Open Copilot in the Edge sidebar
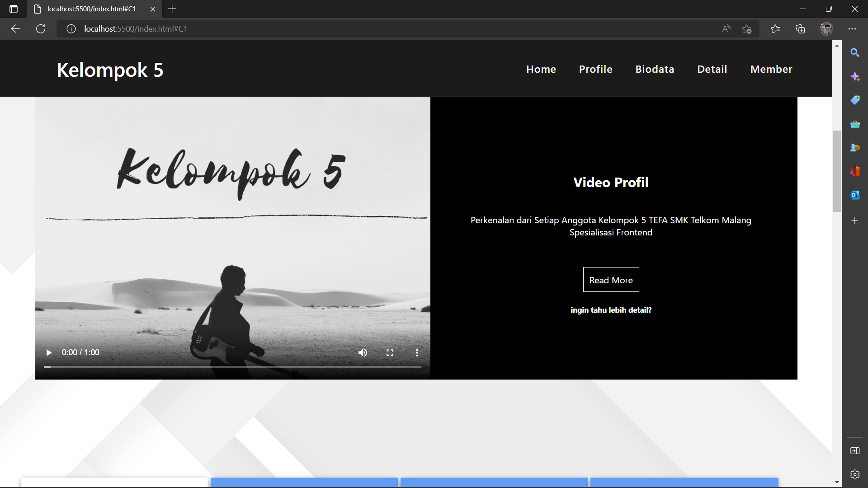Image resolution: width=868 pixels, height=488 pixels. pos(855,76)
